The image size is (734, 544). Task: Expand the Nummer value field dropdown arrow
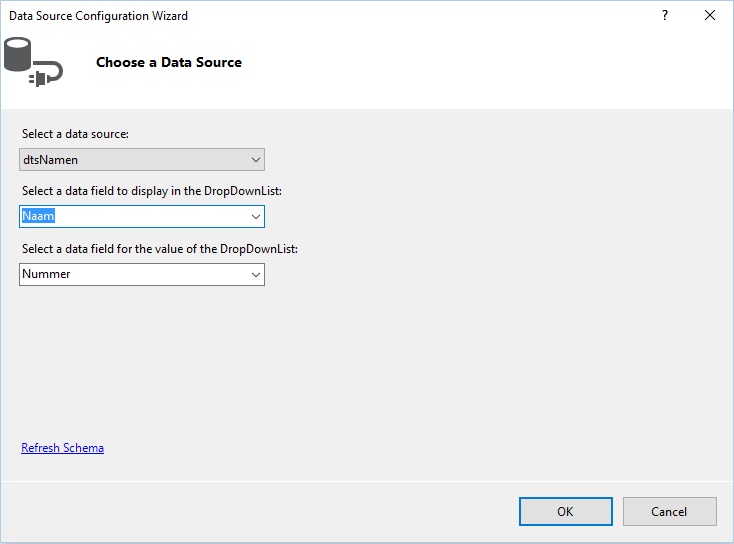(x=256, y=274)
